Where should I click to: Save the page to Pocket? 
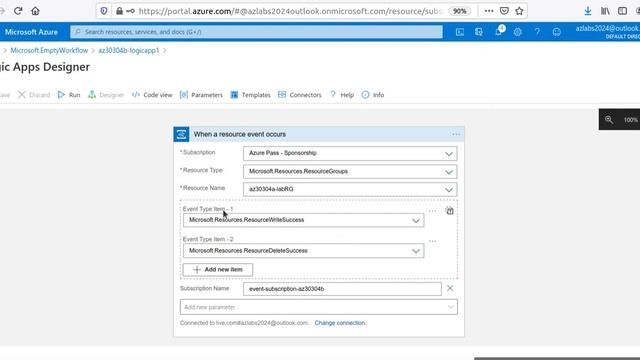point(504,11)
